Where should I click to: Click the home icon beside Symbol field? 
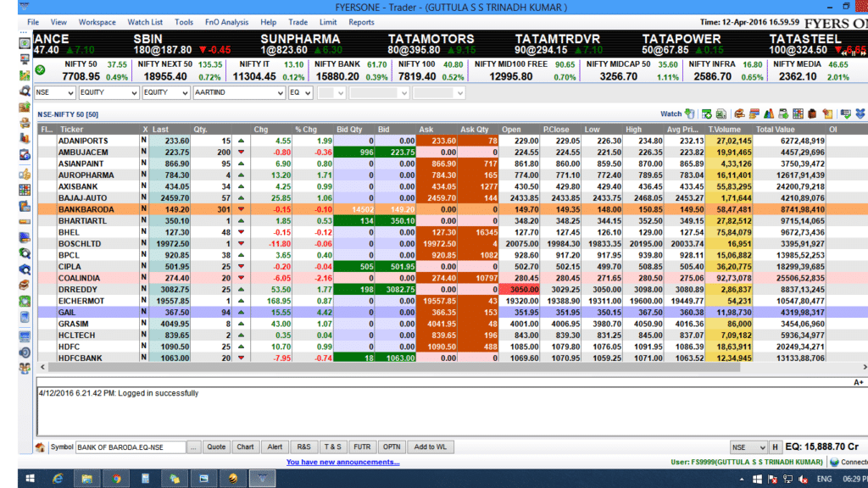tap(40, 446)
